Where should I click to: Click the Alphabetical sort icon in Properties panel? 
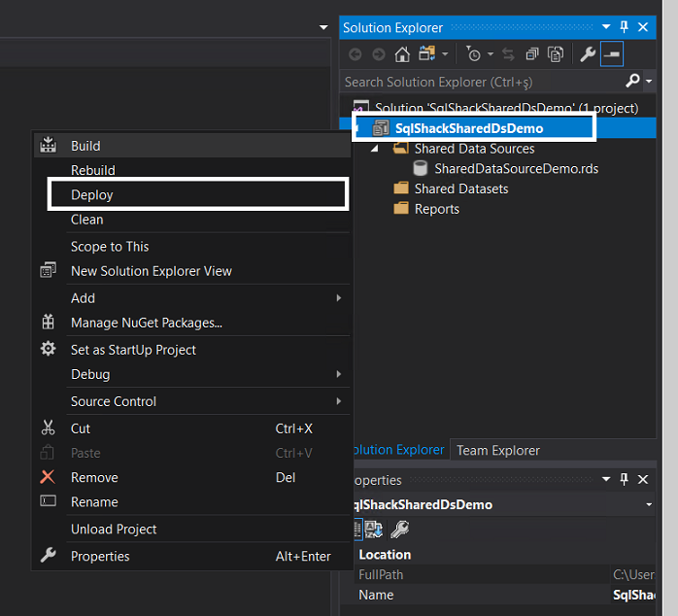pyautogui.click(x=374, y=530)
